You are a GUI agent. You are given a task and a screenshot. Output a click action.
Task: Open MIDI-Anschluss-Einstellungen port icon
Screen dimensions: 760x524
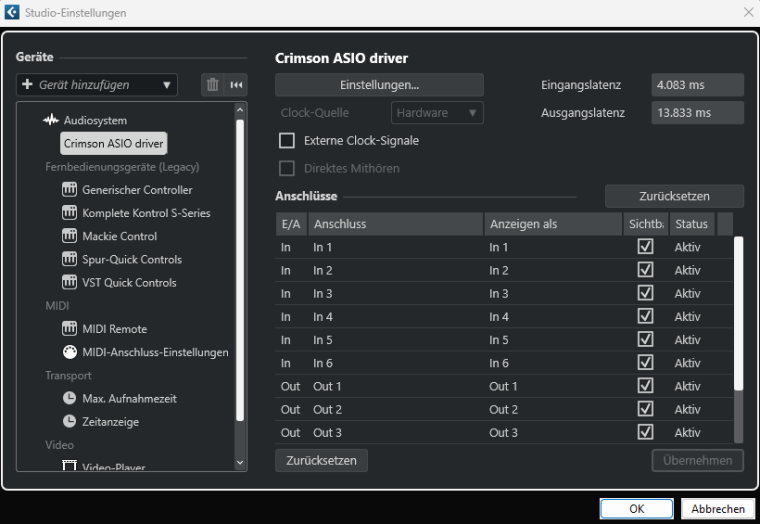[70, 352]
